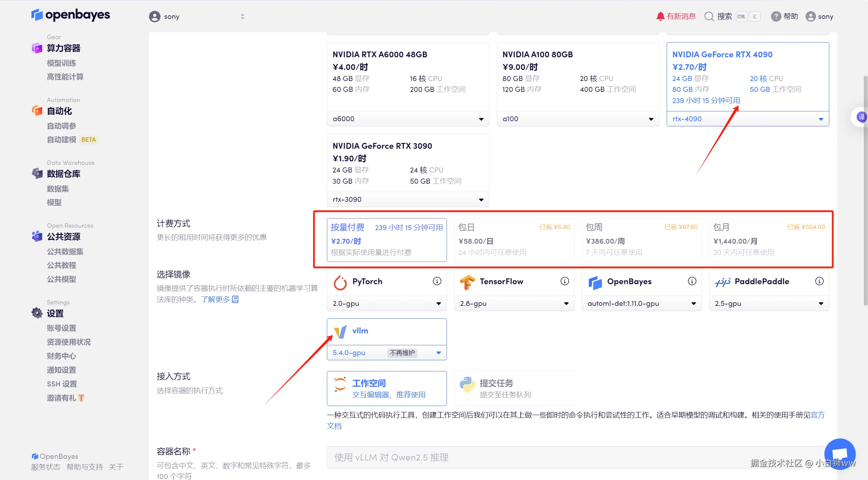The width and height of the screenshot is (868, 480).
Task: Open 模型训练 in sidebar
Action: pos(61,63)
